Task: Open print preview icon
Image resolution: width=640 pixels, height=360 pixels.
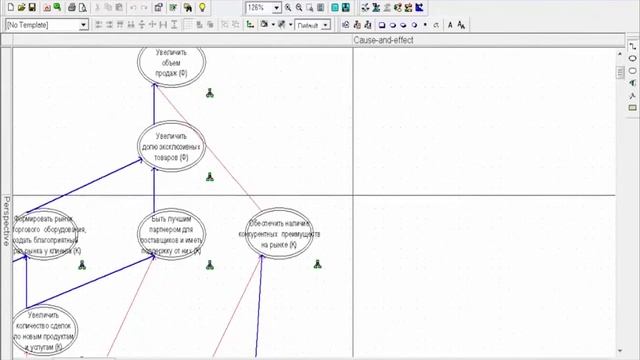Action: [x=82, y=7]
